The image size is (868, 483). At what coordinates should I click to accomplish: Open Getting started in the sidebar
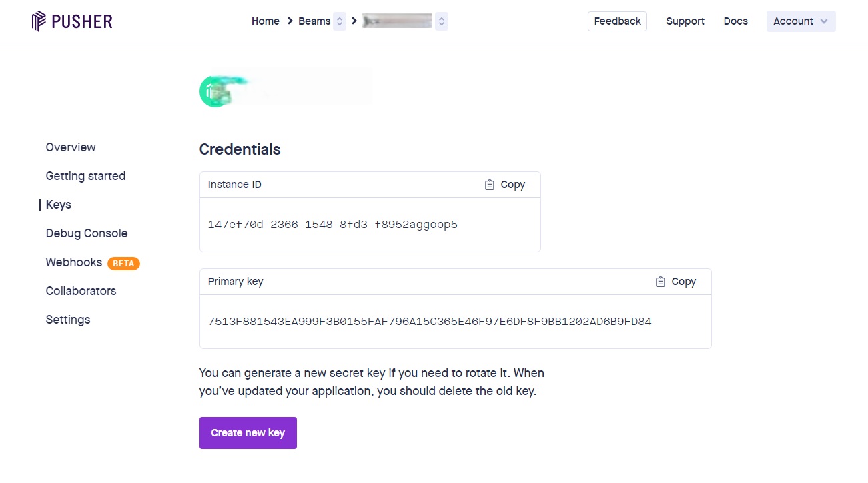click(x=85, y=176)
